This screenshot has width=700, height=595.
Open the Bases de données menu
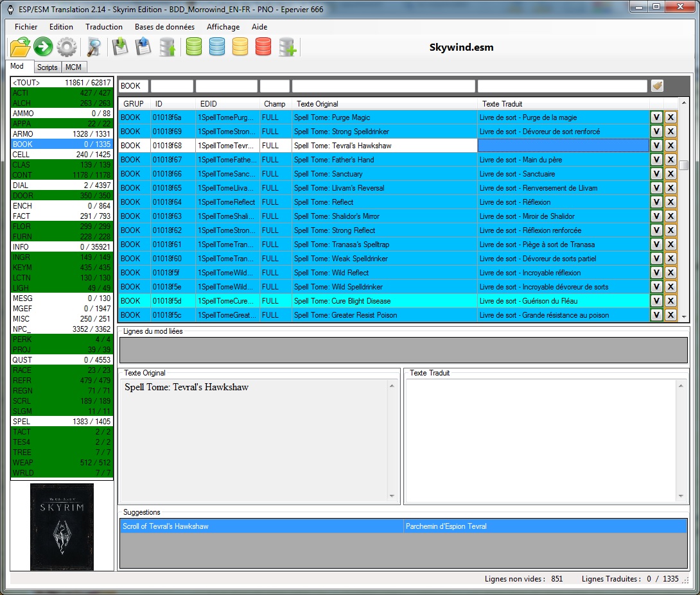(165, 27)
